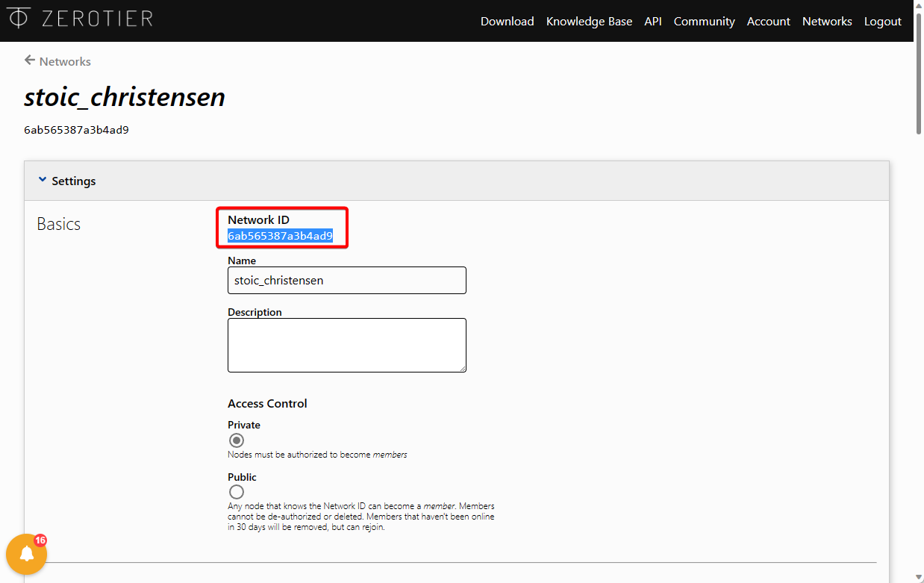Collapse the Settings section
Image resolution: width=924 pixels, height=583 pixels.
(67, 181)
